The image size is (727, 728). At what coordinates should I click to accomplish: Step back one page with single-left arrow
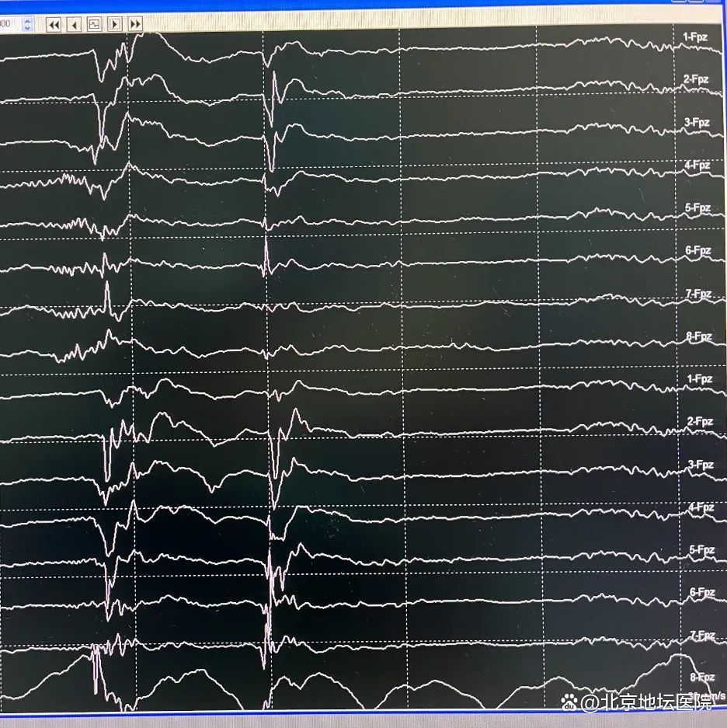coord(75,25)
